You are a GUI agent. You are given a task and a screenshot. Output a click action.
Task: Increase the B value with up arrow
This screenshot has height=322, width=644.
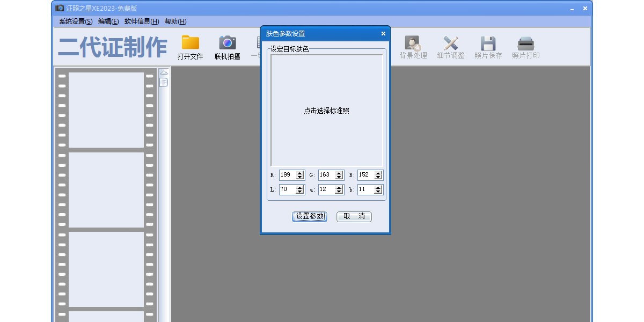[x=378, y=173]
